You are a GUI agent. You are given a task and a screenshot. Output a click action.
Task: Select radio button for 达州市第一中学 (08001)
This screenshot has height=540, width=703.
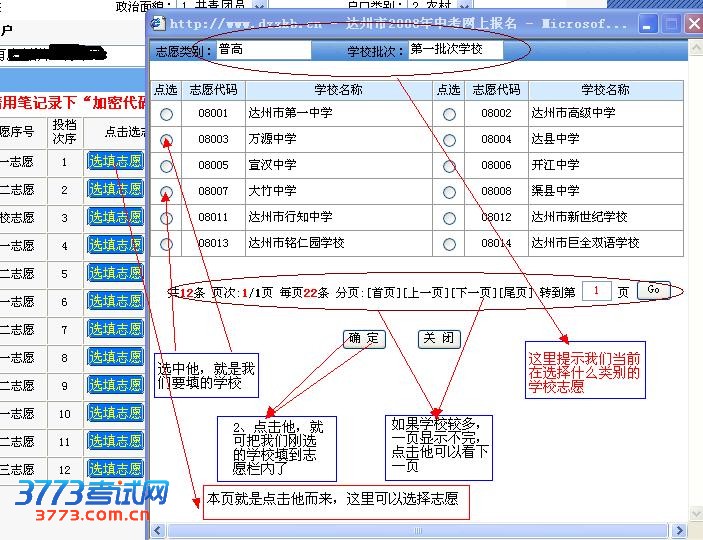[x=166, y=114]
